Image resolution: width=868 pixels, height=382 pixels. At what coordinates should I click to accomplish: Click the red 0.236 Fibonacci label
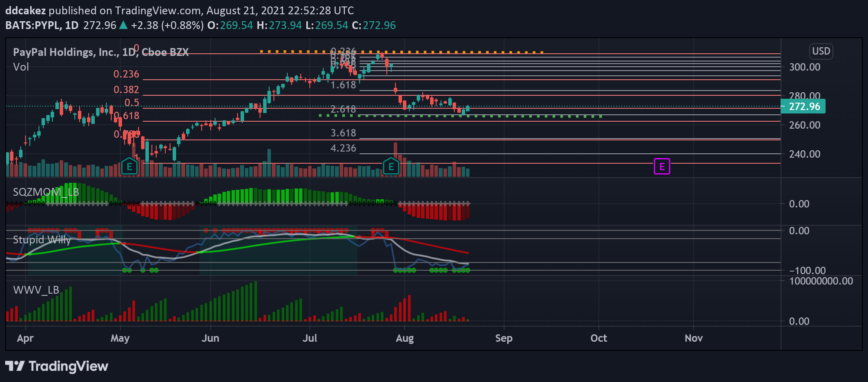126,74
